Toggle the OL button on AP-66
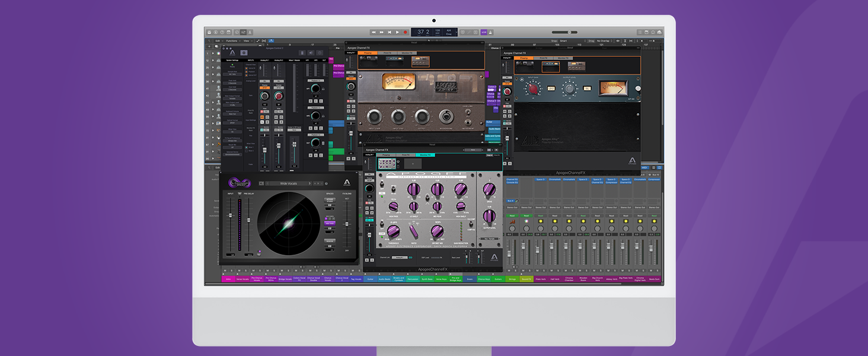868x356 pixels. click(x=588, y=89)
